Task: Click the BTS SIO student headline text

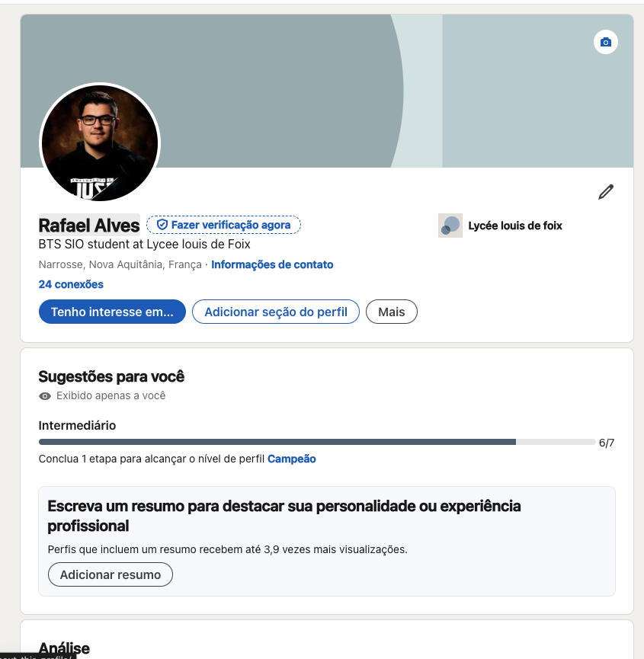Action: tap(145, 245)
